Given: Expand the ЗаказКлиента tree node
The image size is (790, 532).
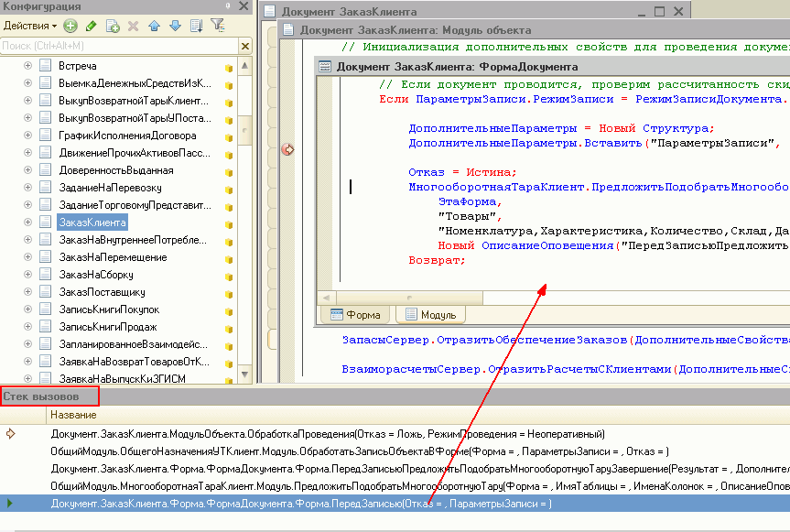Looking at the screenshot, I should click(27, 223).
